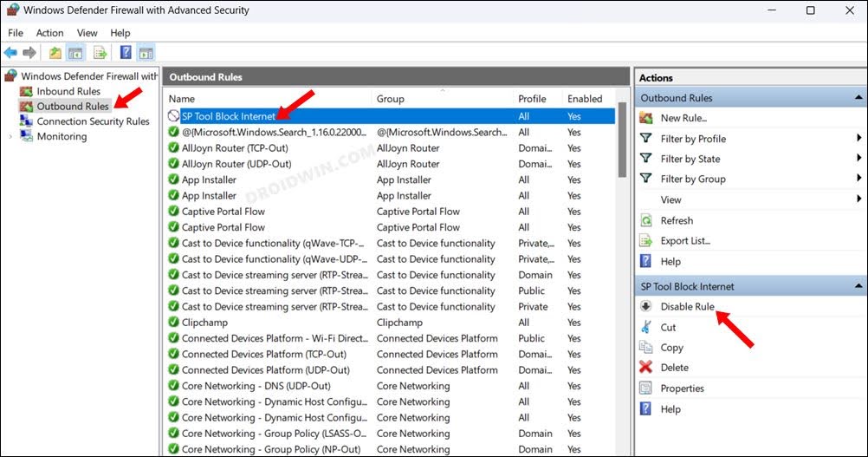Open the File menu
The image size is (868, 457).
click(x=16, y=33)
